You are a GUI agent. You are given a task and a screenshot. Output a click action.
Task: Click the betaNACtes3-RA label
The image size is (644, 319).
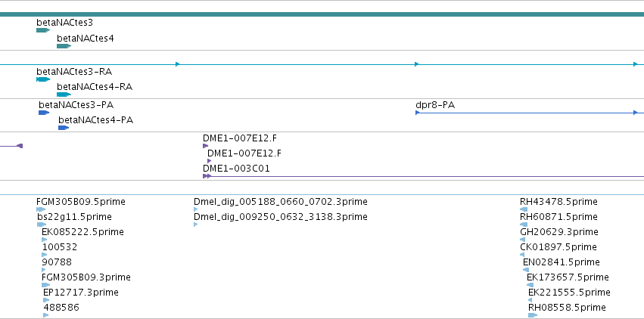(x=74, y=72)
